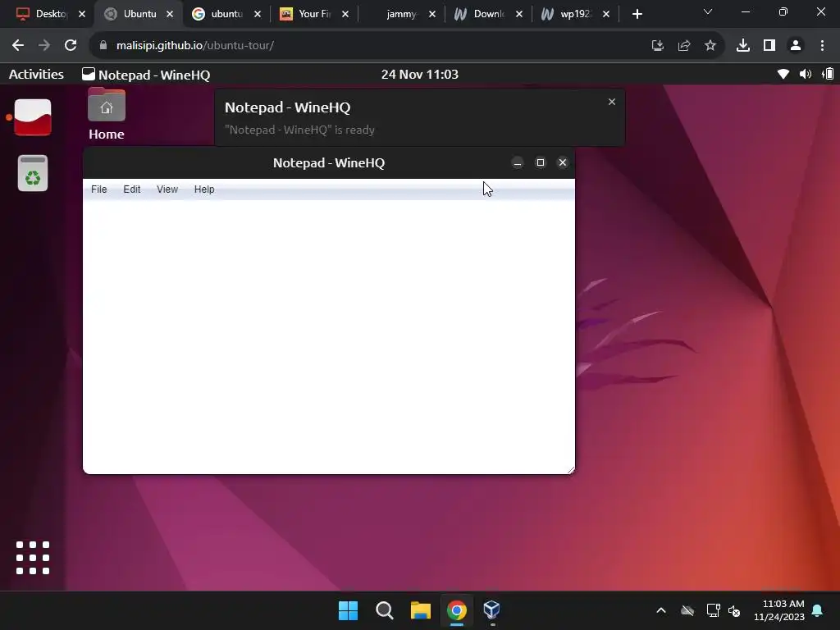840x630 pixels.
Task: Click the address bar URL malisipi.github.io
Action: coord(195,46)
